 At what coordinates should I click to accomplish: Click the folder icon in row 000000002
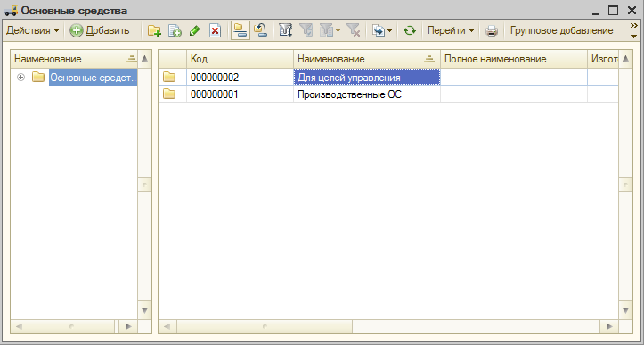point(169,77)
